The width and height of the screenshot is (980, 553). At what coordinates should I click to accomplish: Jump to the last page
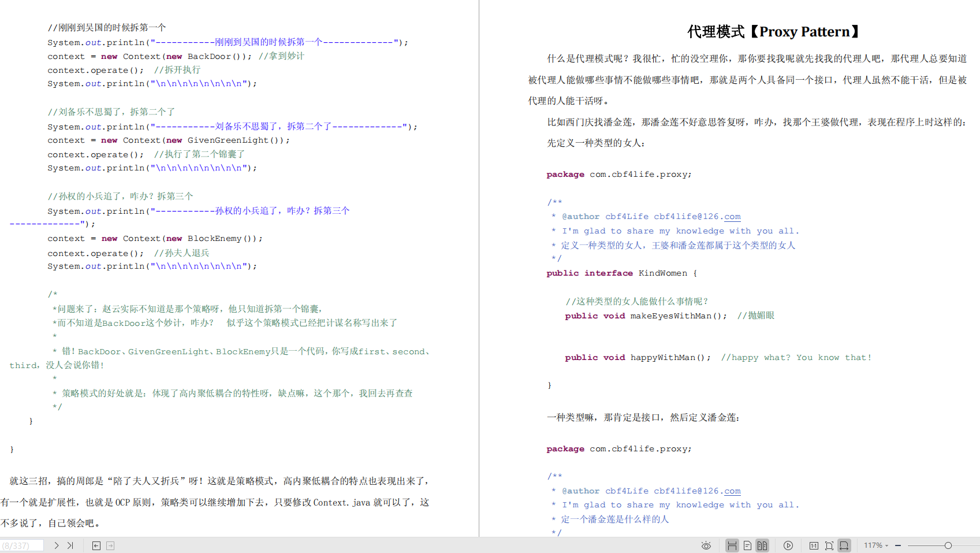pos(70,545)
